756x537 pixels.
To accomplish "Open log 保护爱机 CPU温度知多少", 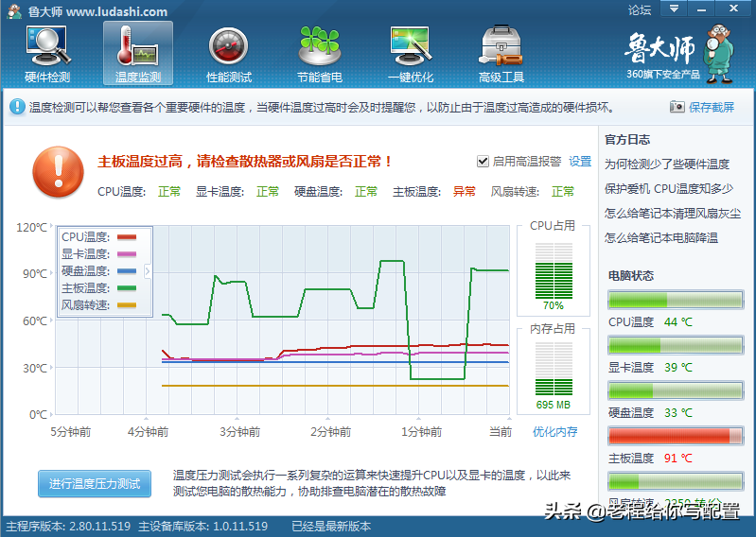I will coord(669,189).
